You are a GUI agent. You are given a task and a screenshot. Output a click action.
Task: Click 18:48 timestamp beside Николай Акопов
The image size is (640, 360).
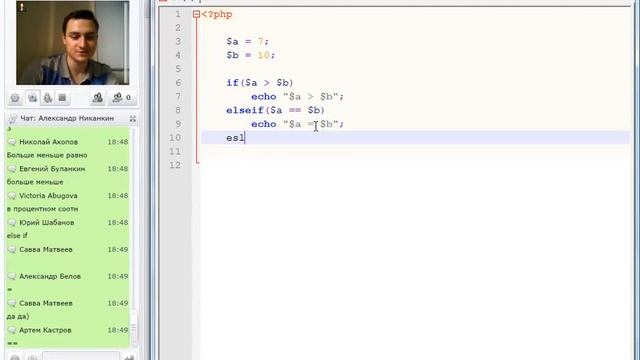118,142
